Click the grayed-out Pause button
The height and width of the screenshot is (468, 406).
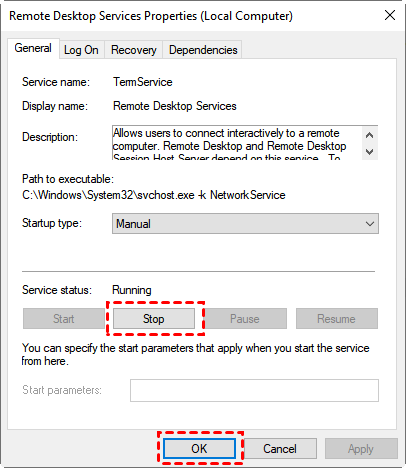coord(245,319)
